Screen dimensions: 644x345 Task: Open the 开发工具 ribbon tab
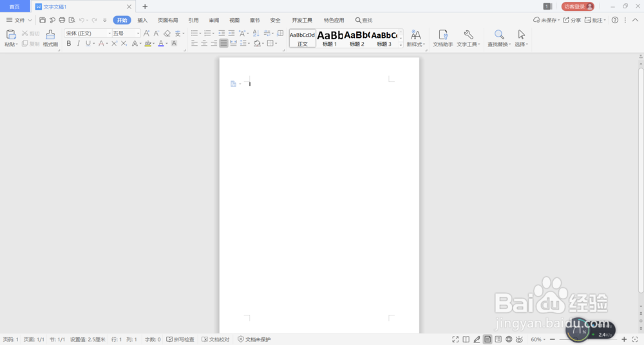click(x=302, y=20)
